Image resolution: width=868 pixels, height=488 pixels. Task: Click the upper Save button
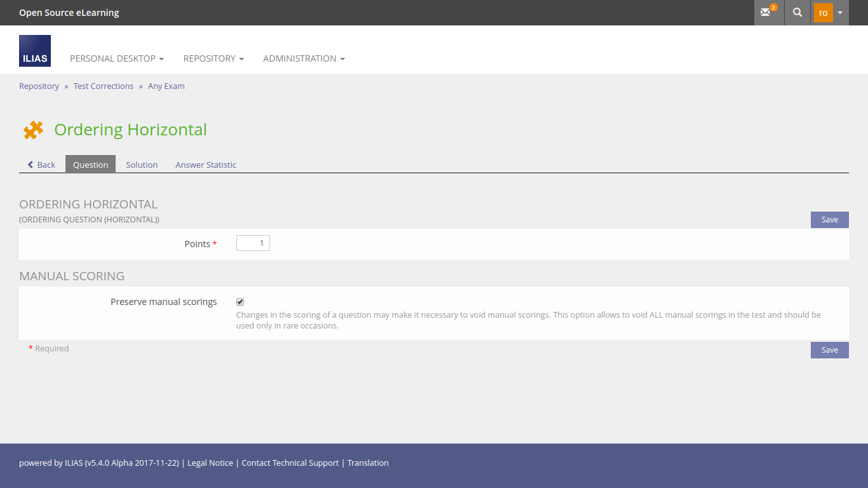click(829, 219)
